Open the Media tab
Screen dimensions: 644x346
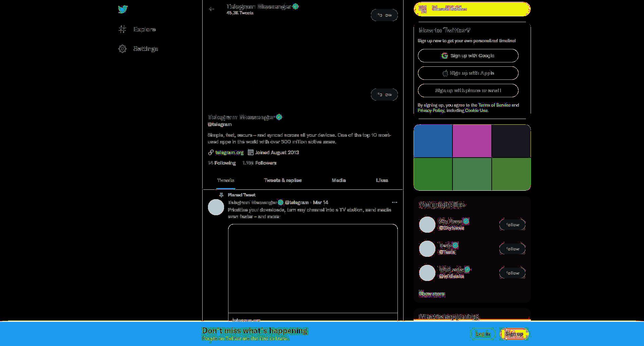pos(339,180)
